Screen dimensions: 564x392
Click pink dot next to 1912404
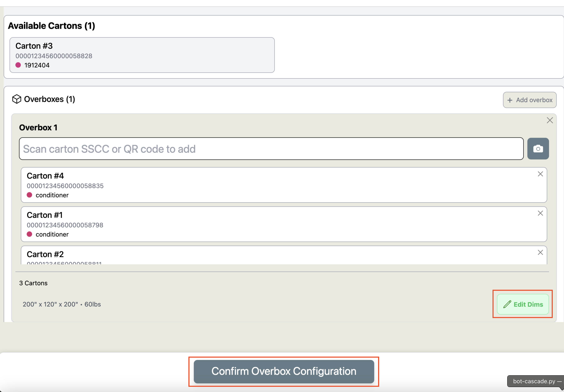pos(18,65)
